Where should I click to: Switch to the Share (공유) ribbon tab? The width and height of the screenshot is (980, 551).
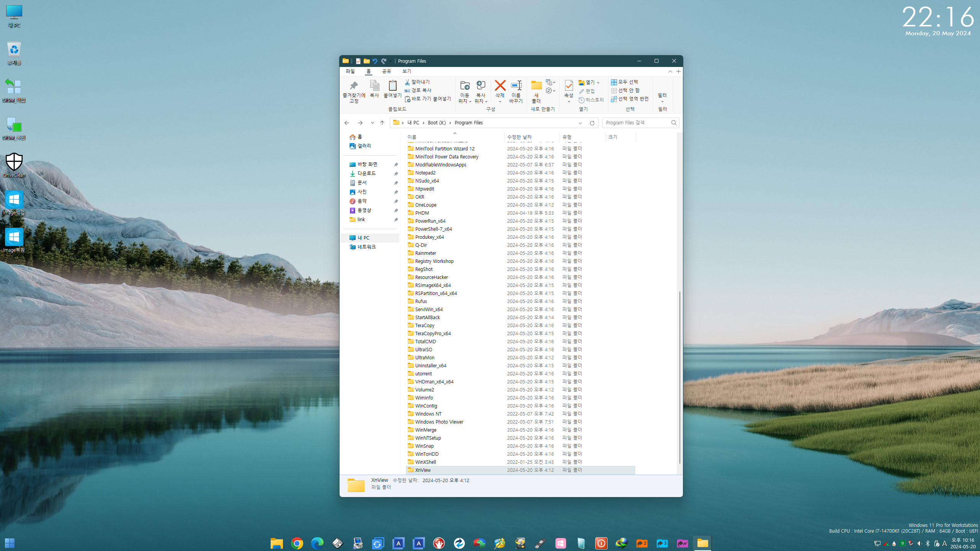(386, 71)
